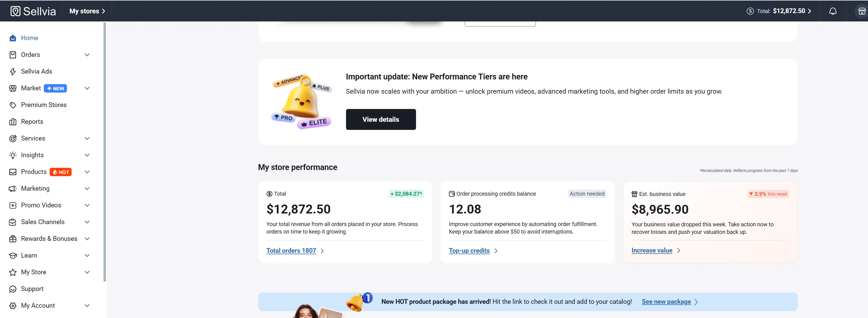Expand the Sales Channels chevron

[x=87, y=222]
